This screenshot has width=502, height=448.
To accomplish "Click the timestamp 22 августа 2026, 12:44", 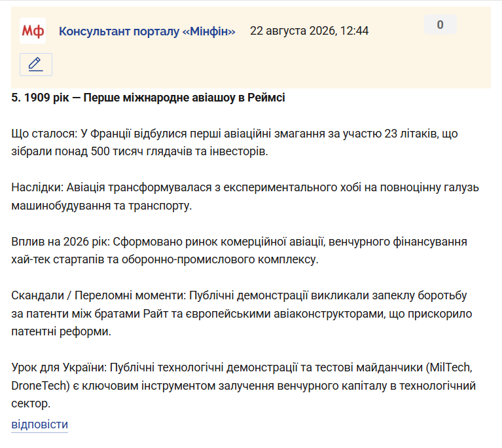I will [x=310, y=31].
